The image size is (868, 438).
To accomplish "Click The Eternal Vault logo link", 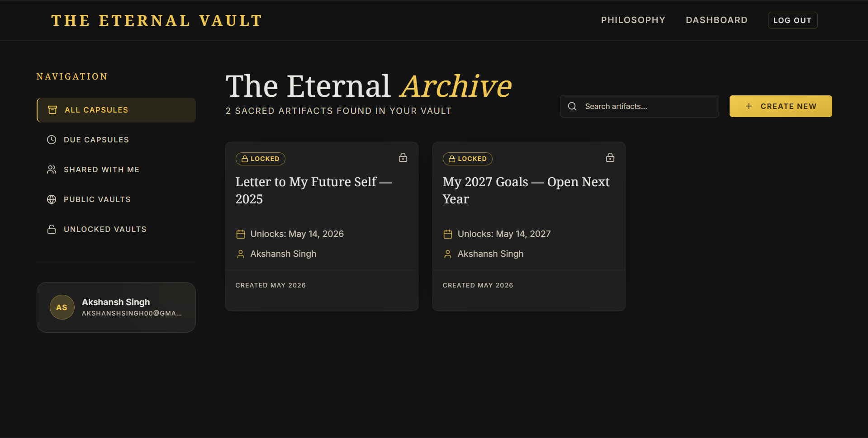I will coord(157,20).
